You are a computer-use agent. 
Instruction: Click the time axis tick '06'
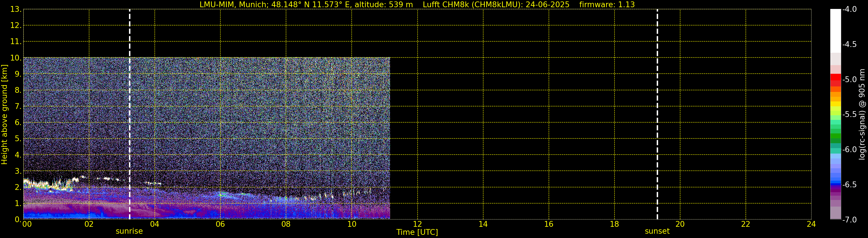click(x=220, y=224)
